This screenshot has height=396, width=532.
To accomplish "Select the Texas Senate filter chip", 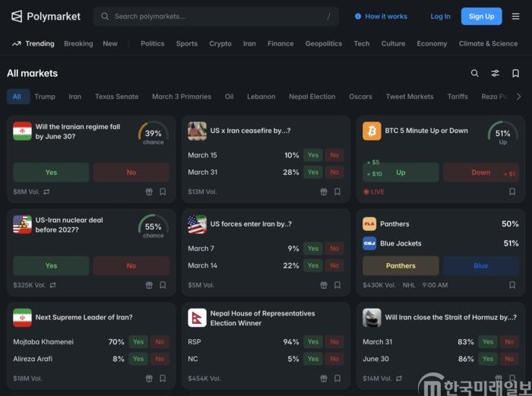I will point(117,97).
